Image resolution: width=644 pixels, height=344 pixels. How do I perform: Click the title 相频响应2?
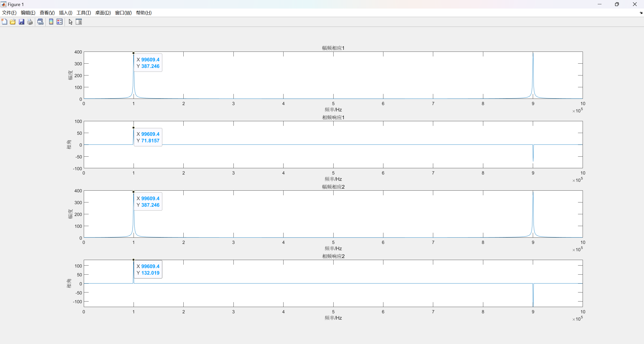pos(333,256)
